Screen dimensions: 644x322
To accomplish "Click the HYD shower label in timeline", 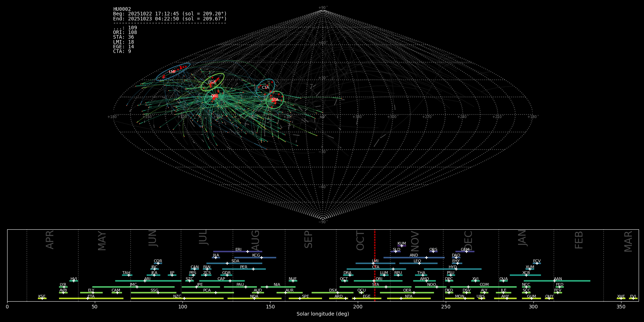I will [453, 267].
